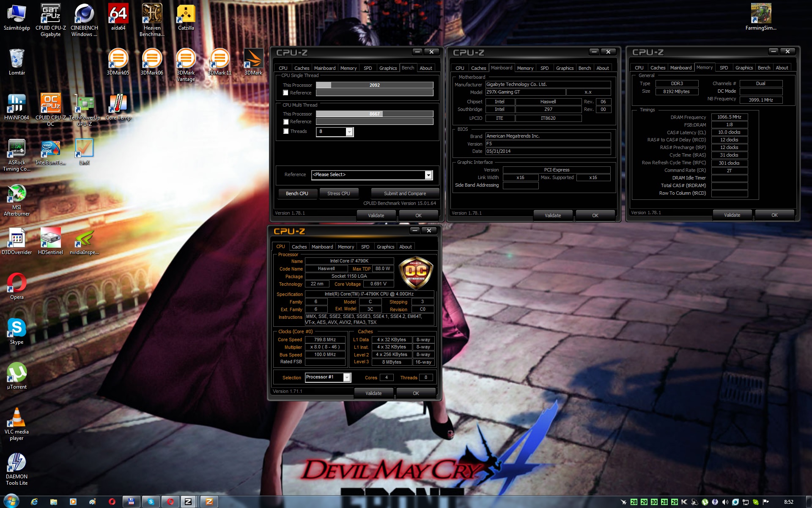This screenshot has width=812, height=508.
Task: Click the Gigabyte OC Motherboard logo badge
Action: tap(416, 272)
